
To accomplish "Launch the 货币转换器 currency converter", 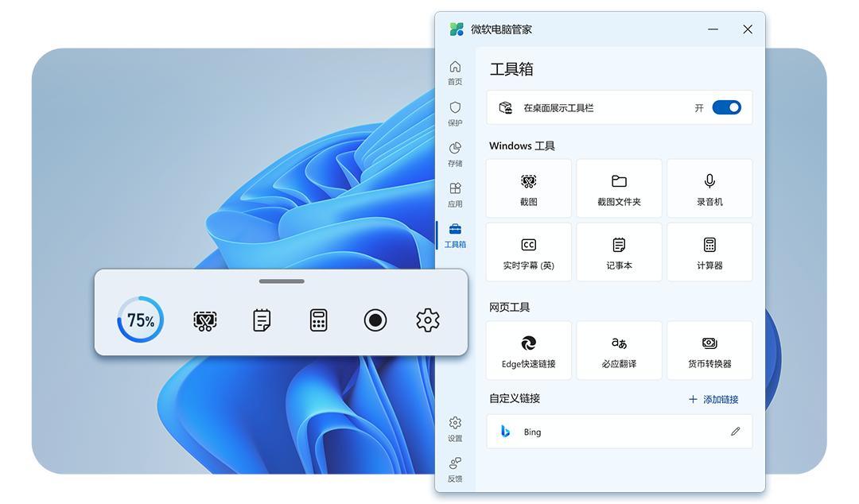I will (709, 350).
